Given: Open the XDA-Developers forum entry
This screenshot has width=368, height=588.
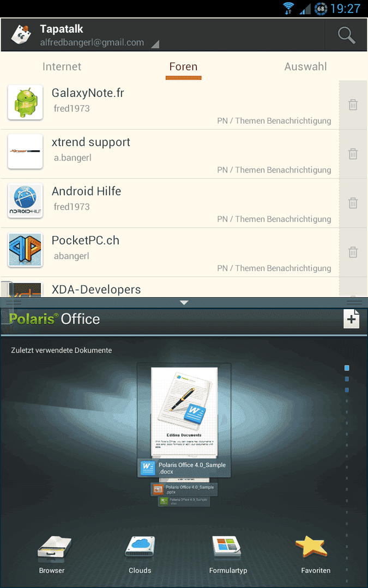Looking at the screenshot, I should pos(170,287).
